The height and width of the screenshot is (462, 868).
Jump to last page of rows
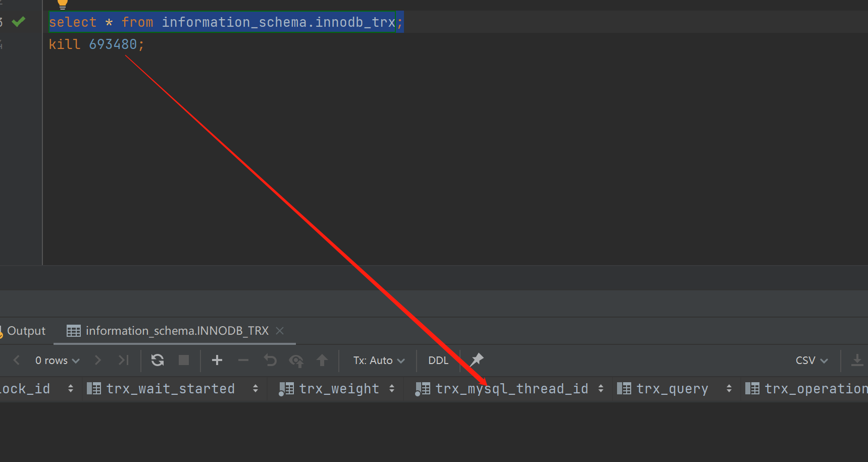point(124,360)
